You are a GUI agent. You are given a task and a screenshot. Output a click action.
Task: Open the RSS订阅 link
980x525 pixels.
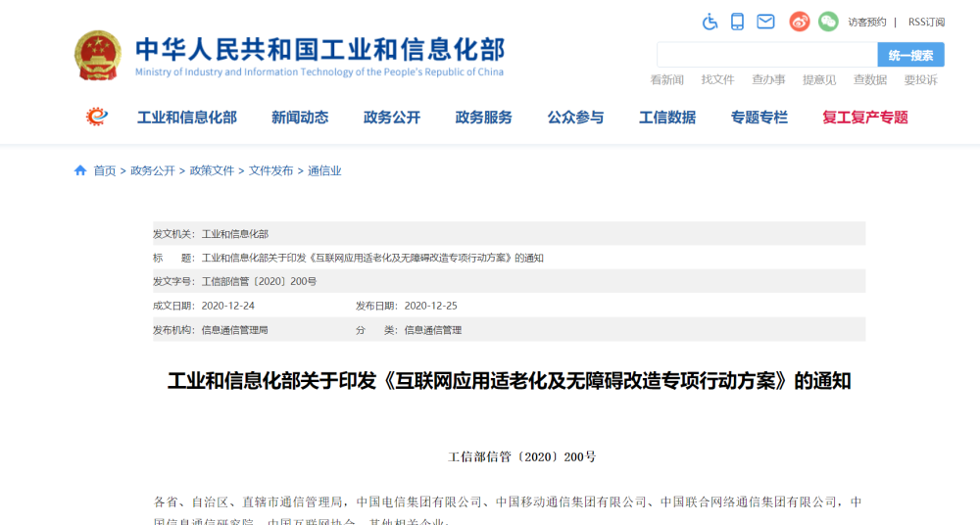(926, 22)
